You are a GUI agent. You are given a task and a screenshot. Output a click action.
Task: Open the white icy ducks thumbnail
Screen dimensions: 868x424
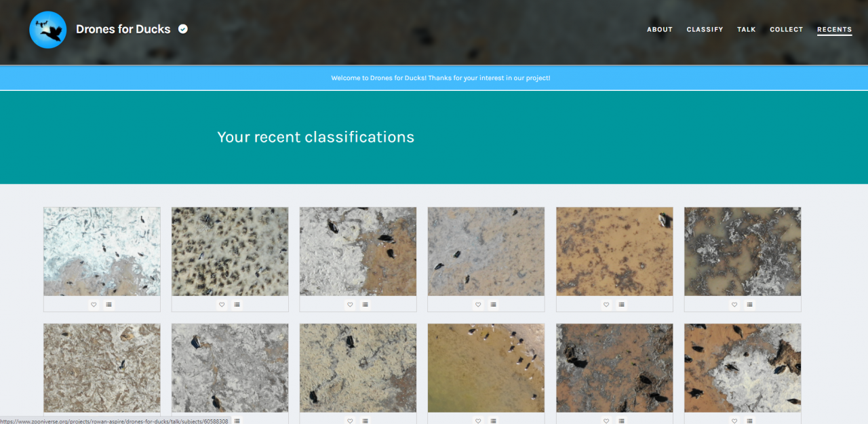coord(102,251)
